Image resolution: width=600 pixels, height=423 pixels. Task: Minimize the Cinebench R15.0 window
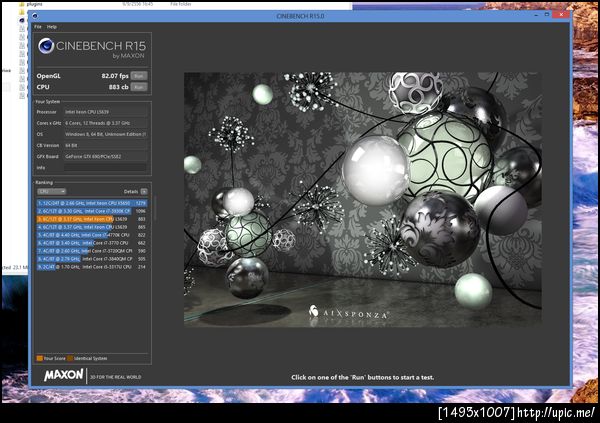tap(536, 15)
